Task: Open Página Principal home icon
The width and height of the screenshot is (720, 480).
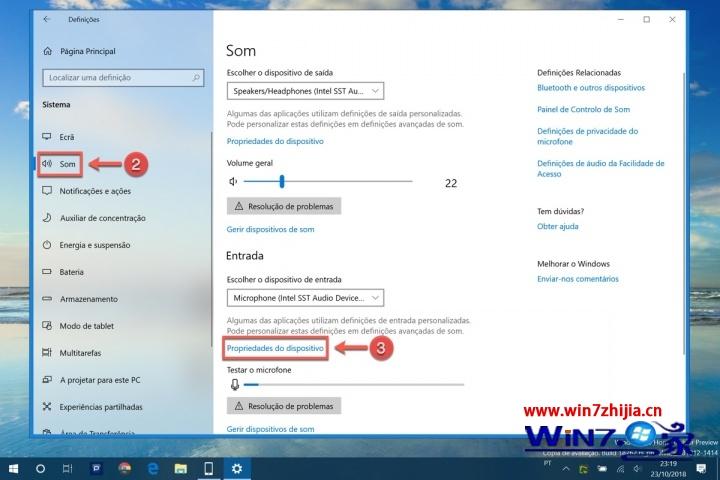Action: coord(48,51)
